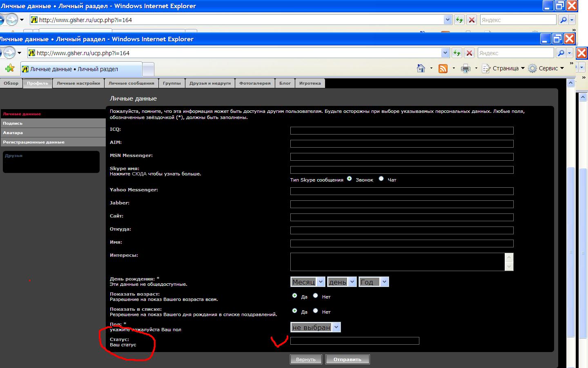Screen dimensions: 588x368
Task: Click the Favorites star icon
Action: pyautogui.click(x=9, y=69)
